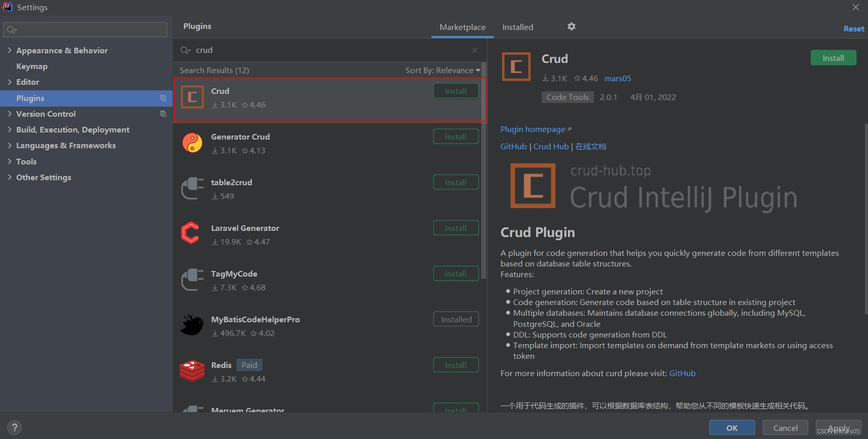
Task: Click the plugin search magnifier icon
Action: pyautogui.click(x=185, y=50)
